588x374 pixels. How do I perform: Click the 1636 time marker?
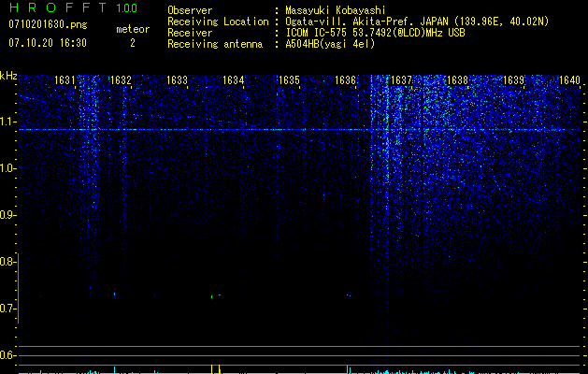345,80
